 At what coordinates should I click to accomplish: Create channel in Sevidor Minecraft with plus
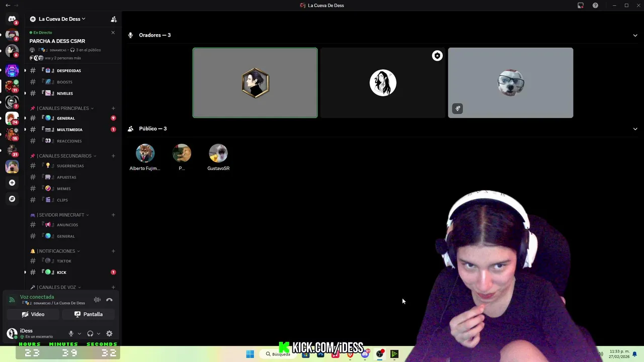click(113, 215)
